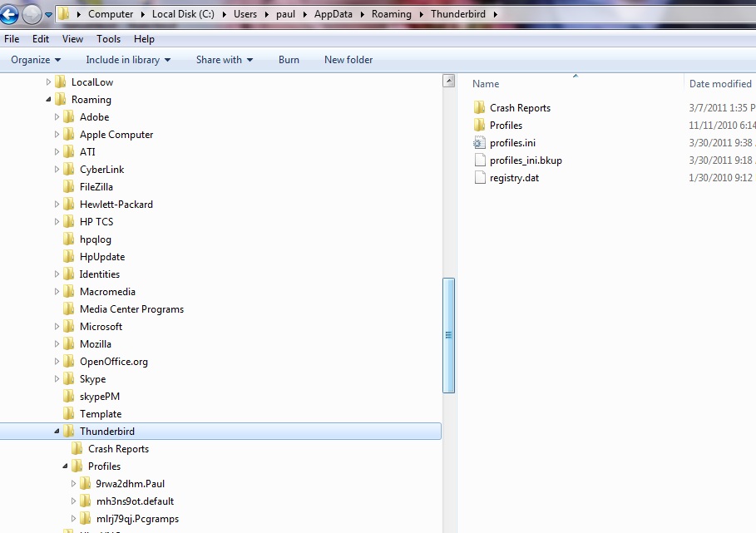Screen dimensions: 756x533
Task: Click the Skype folder icon in tree
Action: 68,379
